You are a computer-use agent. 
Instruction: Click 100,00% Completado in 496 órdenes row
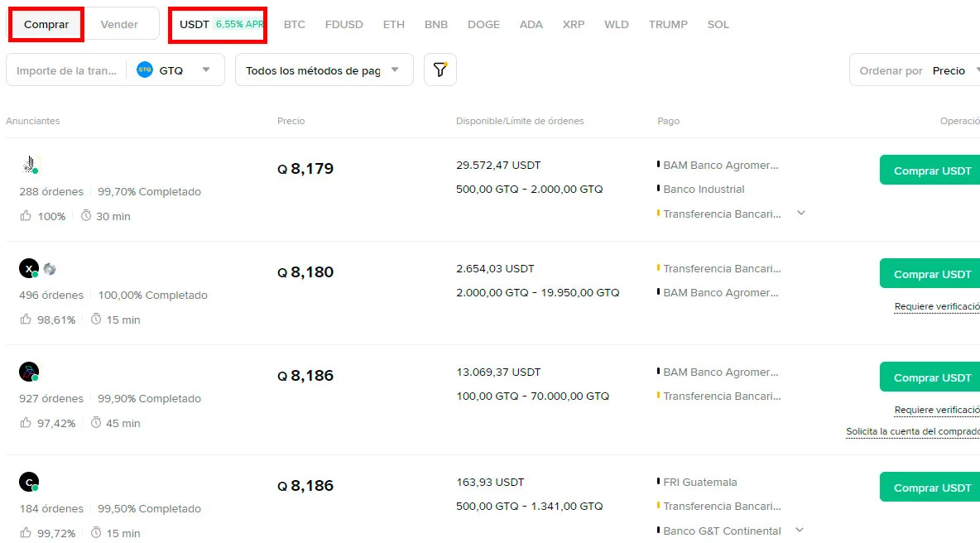click(x=152, y=295)
